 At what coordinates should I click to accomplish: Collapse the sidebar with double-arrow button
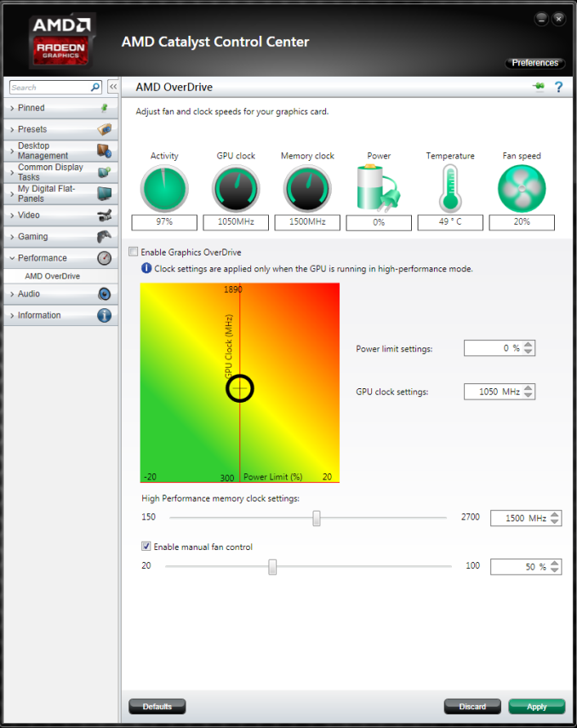(x=113, y=87)
